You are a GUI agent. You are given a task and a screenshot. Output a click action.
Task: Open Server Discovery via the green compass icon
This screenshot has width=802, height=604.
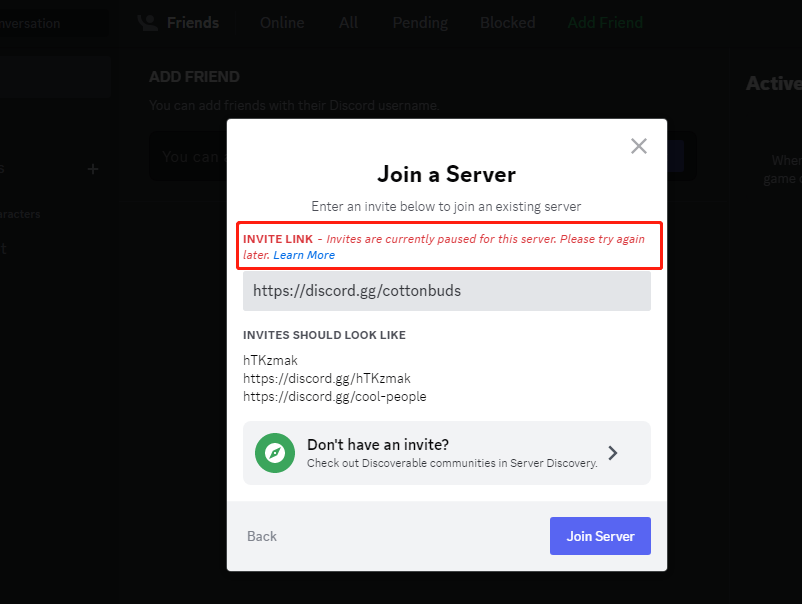[274, 453]
